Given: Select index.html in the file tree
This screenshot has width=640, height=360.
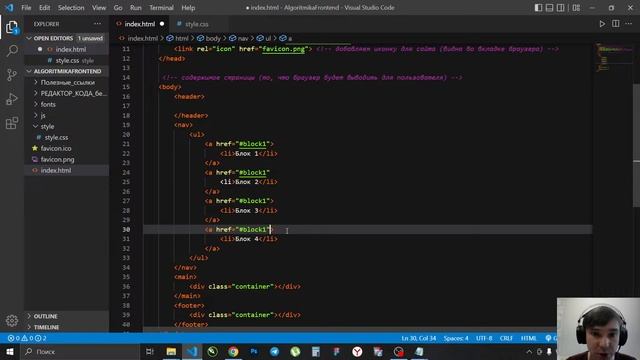Looking at the screenshot, I should pyautogui.click(x=56, y=171).
